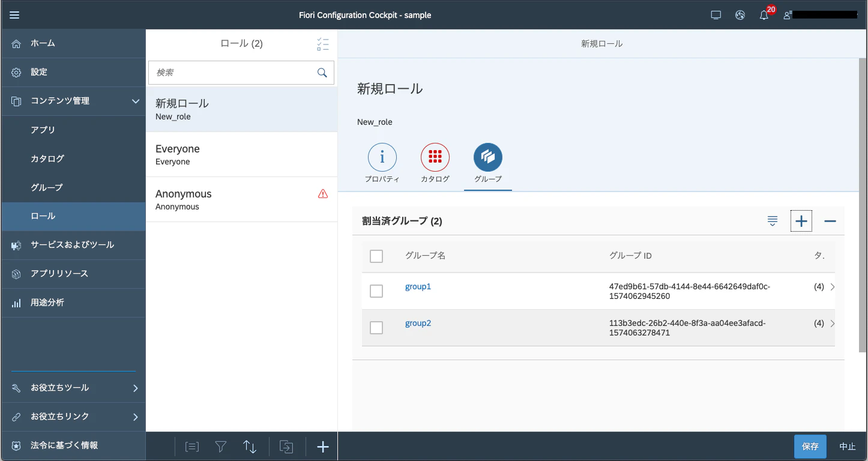Open グループ in the sidebar
This screenshot has height=461, width=868.
(x=73, y=187)
